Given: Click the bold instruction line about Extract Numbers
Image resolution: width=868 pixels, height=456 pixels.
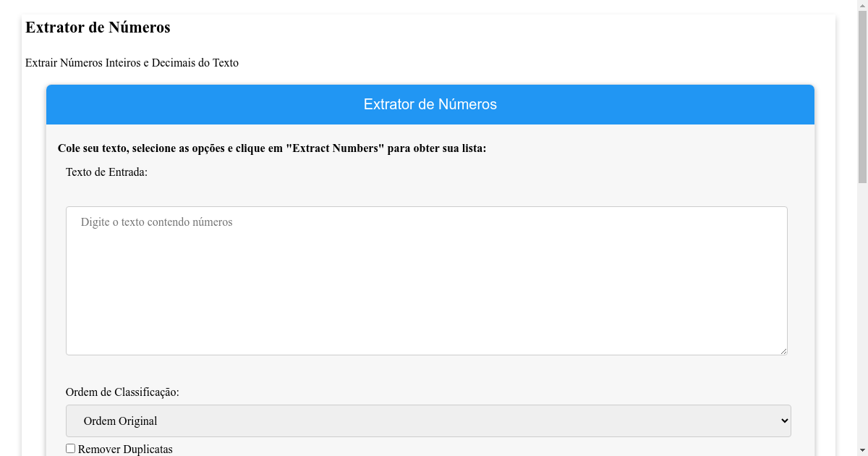Looking at the screenshot, I should [272, 148].
